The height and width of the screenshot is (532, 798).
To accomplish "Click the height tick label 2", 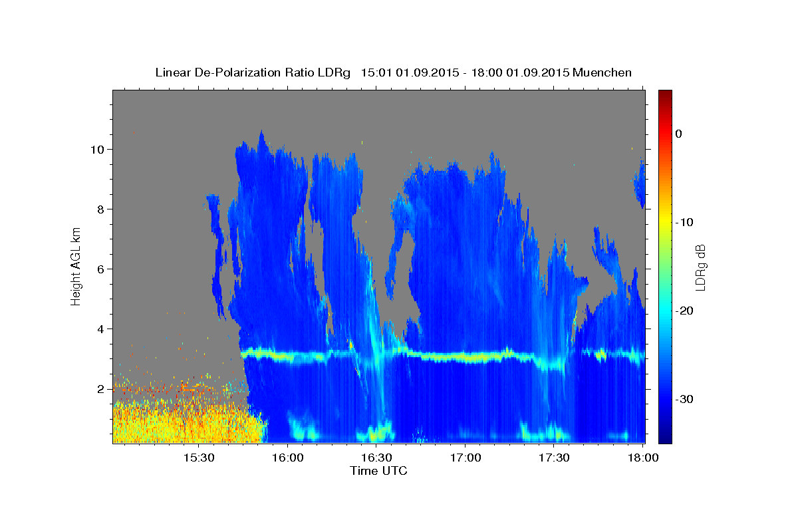I will coord(102,388).
